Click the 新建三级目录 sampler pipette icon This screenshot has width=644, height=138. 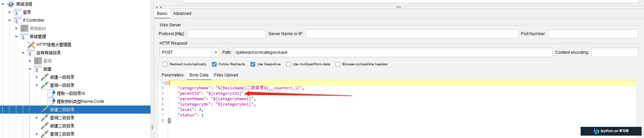45,126
